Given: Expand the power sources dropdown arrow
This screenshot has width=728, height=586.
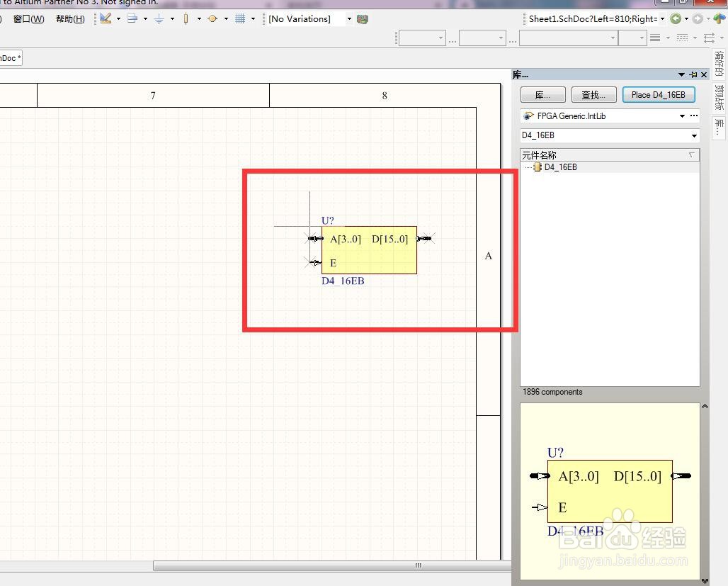Looking at the screenshot, I should point(172,19).
